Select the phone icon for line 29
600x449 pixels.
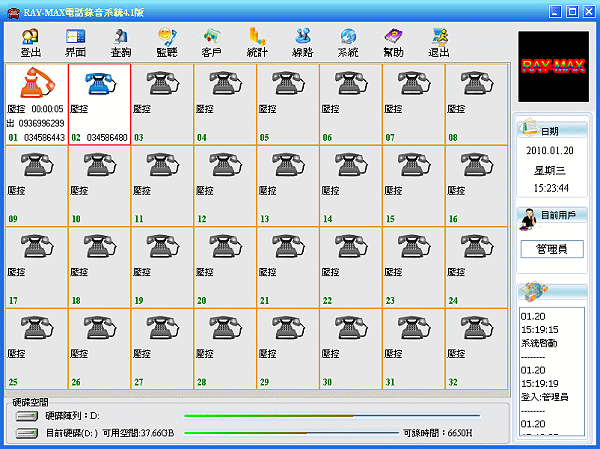click(288, 327)
